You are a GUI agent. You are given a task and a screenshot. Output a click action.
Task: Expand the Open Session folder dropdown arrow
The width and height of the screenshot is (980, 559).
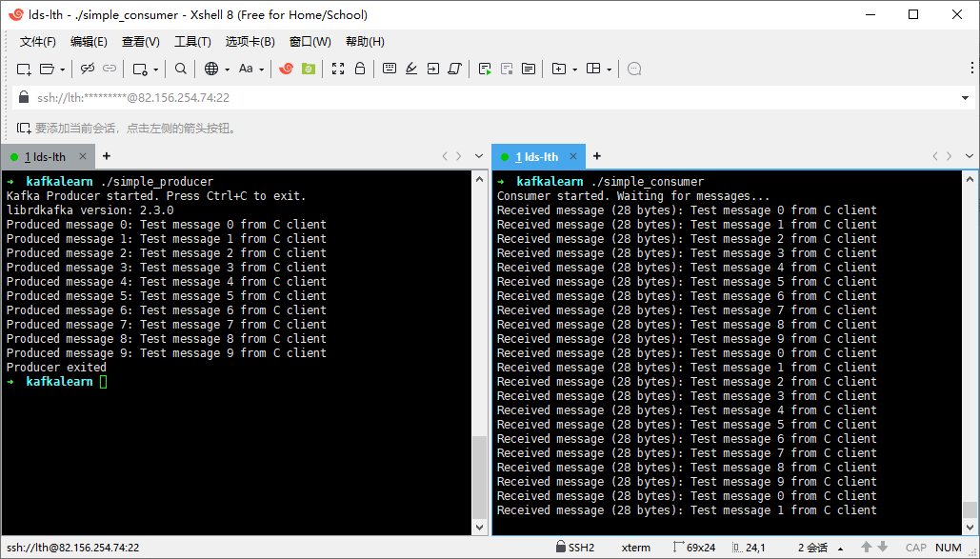pos(63,70)
